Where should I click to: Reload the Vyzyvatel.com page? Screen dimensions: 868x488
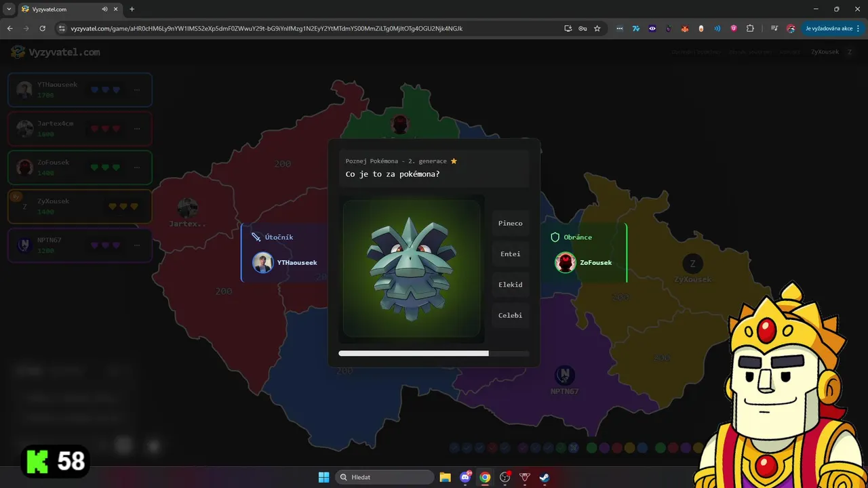tap(42, 28)
